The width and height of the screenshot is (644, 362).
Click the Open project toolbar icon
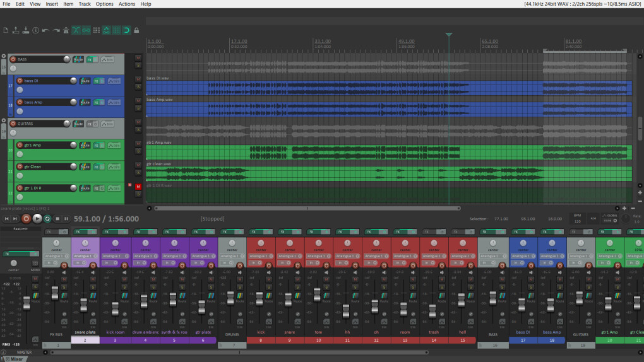coord(16,30)
